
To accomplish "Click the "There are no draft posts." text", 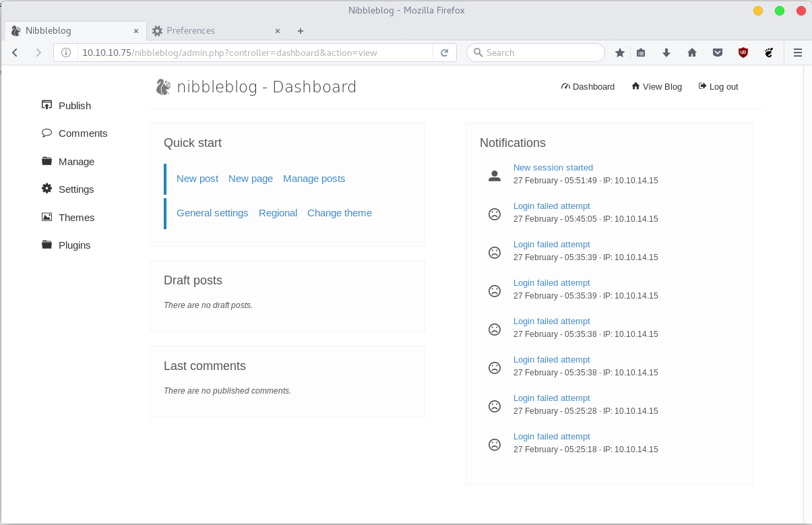I will coord(208,305).
